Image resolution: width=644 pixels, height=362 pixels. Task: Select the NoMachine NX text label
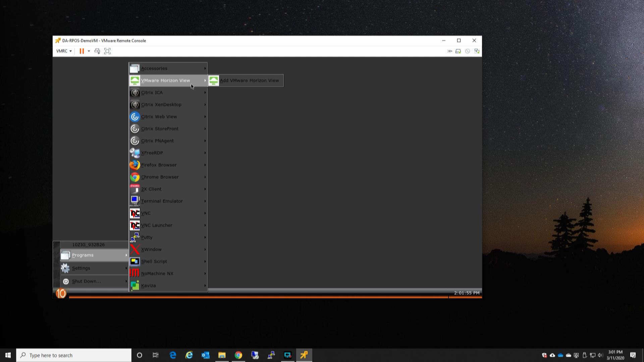[157, 274]
